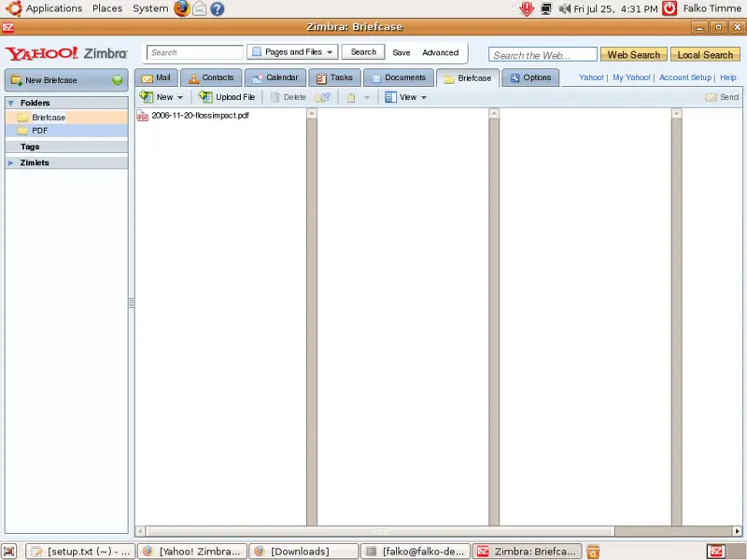
Task: Click the PDF file icon of 2006-11-20-flossimpact.pdf
Action: coord(142,116)
